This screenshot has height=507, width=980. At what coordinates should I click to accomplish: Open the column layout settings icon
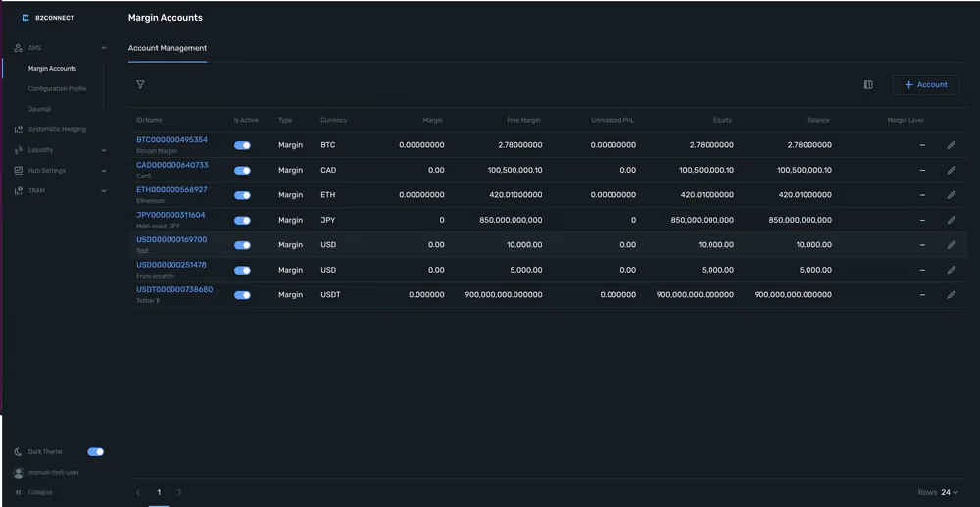click(x=868, y=84)
